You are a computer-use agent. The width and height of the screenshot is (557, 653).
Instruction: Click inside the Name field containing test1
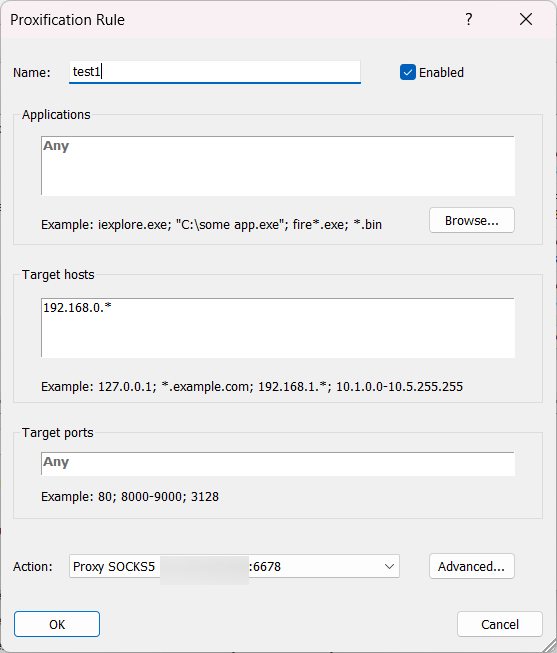[215, 72]
